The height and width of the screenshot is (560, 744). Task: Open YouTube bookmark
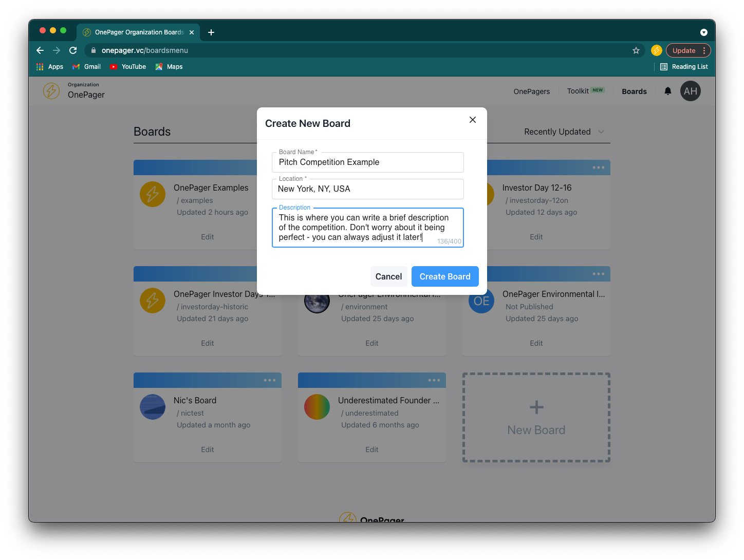[128, 67]
